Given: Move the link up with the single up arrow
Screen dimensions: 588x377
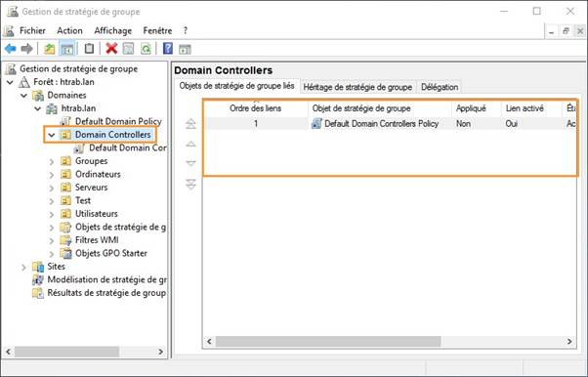Looking at the screenshot, I should [x=190, y=144].
